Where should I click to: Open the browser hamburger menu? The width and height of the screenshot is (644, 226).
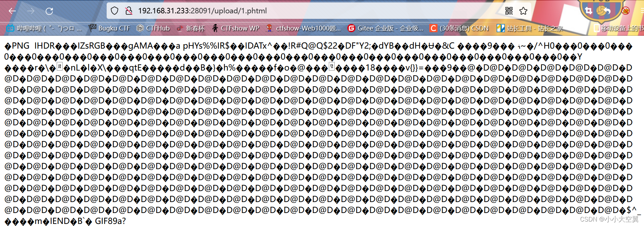[642, 11]
